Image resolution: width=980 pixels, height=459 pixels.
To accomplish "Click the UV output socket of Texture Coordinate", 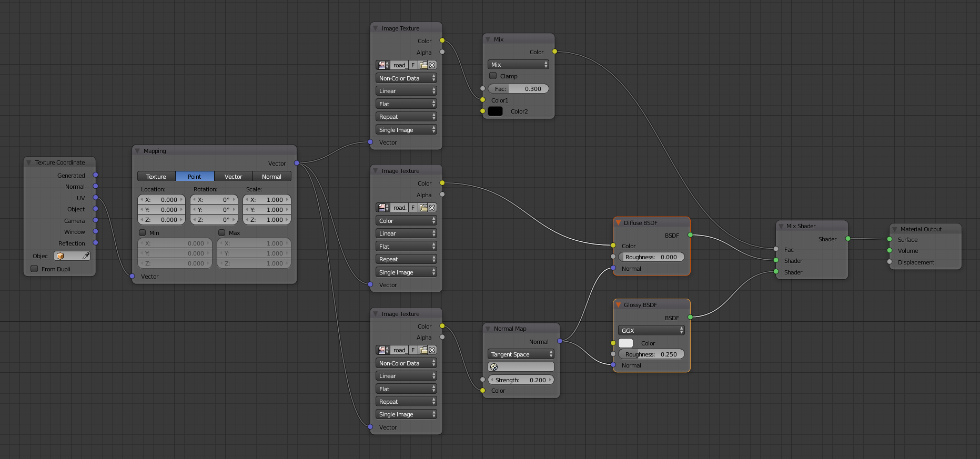I will [x=95, y=198].
